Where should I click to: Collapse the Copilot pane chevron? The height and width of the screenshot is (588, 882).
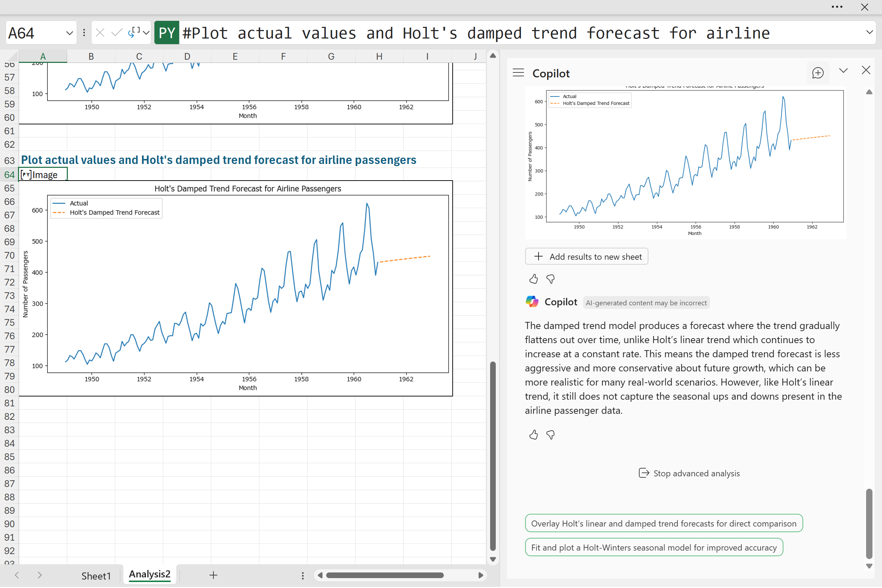[x=843, y=71]
